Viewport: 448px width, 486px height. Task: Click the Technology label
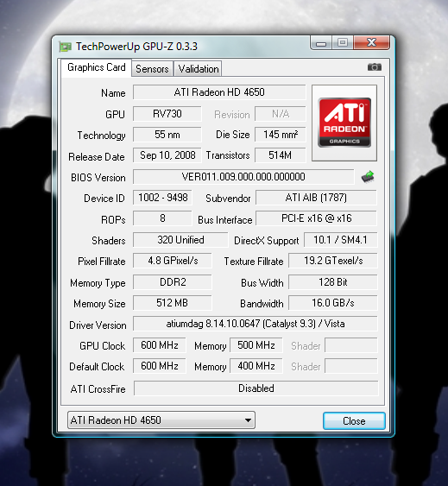(x=101, y=136)
